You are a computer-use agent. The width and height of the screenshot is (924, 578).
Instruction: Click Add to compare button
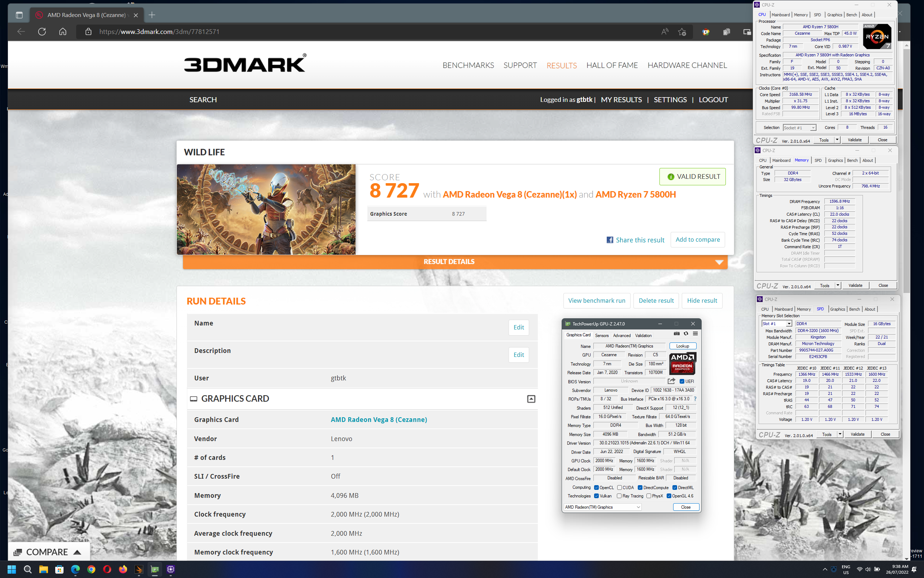click(x=698, y=239)
